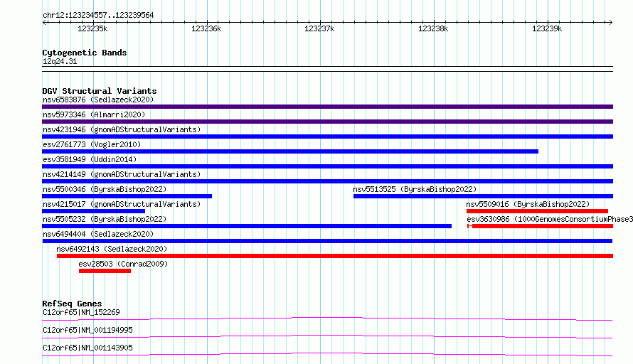Image resolution: width=633 pixels, height=364 pixels.
Task: Click the Cytogenetic Bands track heading
Action: 85,53
